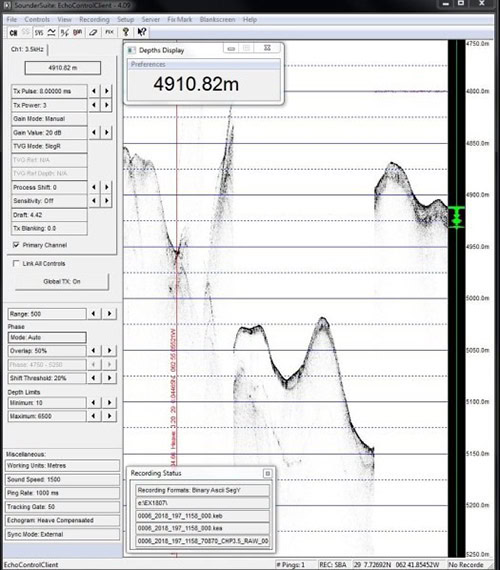Increase Tx Power with right arrow
The height and width of the screenshot is (570, 500).
click(x=107, y=105)
